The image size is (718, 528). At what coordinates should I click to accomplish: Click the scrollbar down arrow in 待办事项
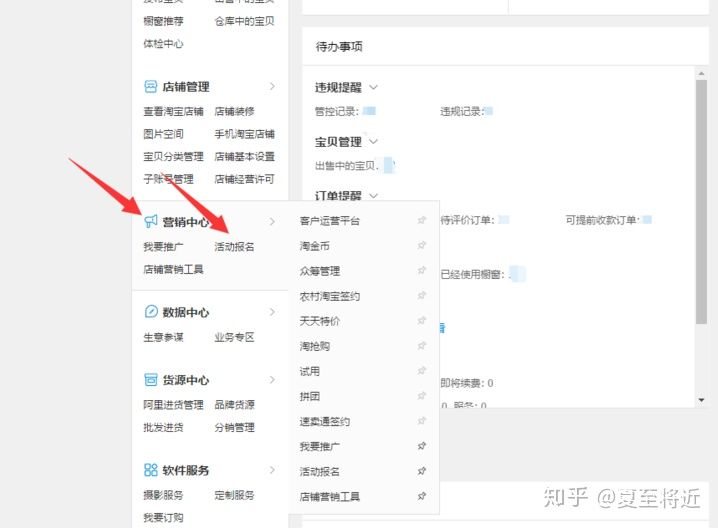click(701, 400)
